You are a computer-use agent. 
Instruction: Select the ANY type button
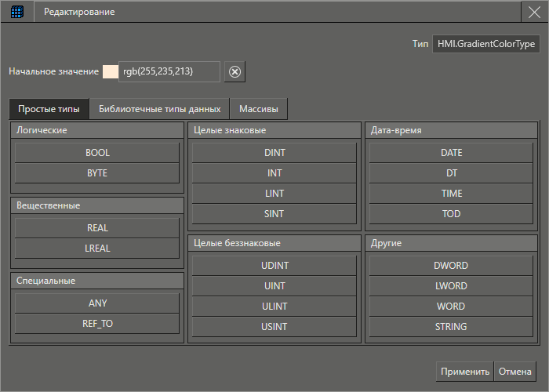coord(98,303)
